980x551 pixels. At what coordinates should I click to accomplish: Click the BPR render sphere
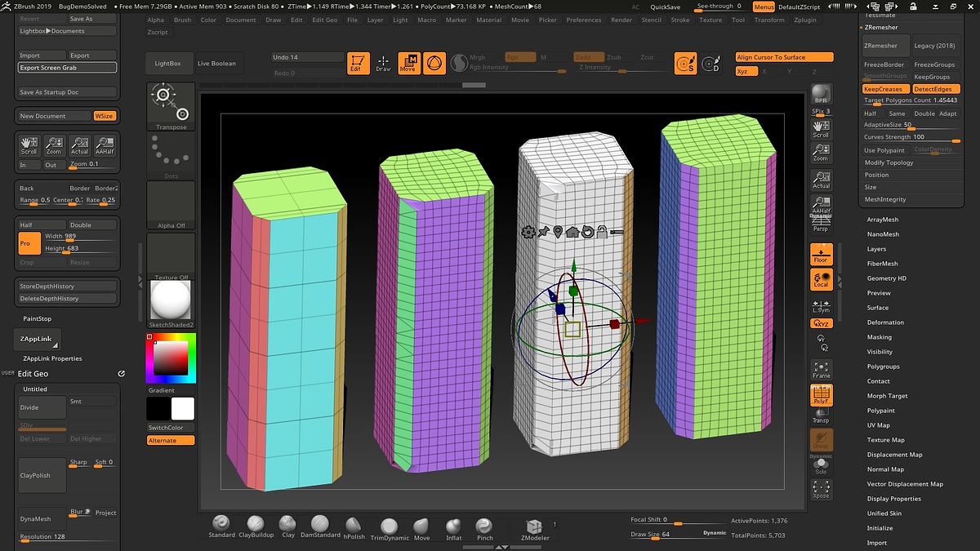pos(822,93)
